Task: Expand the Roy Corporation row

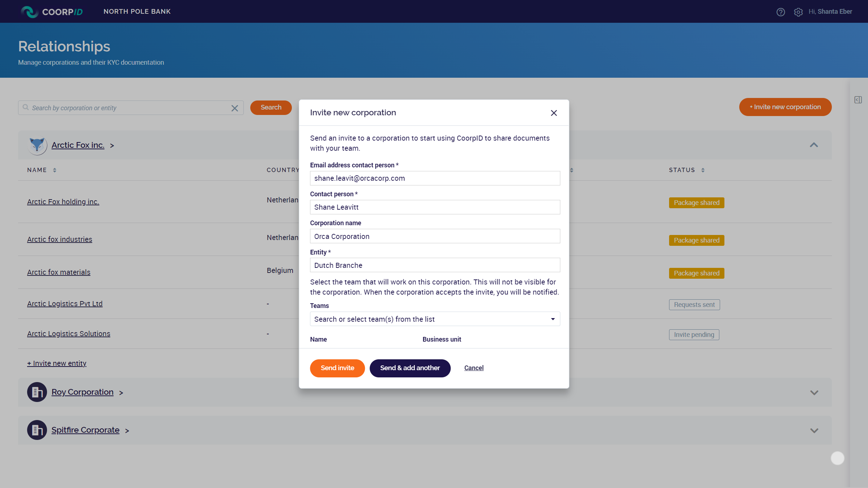Action: click(814, 393)
